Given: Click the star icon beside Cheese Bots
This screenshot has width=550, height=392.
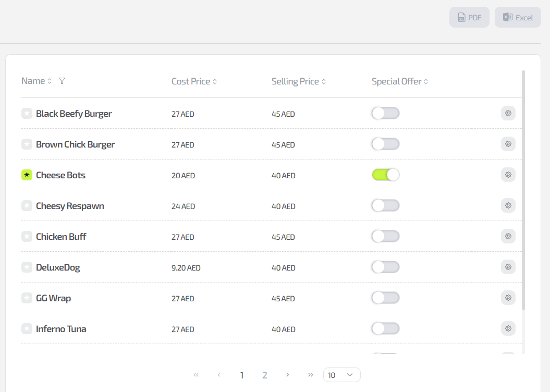Looking at the screenshot, I should (x=27, y=175).
